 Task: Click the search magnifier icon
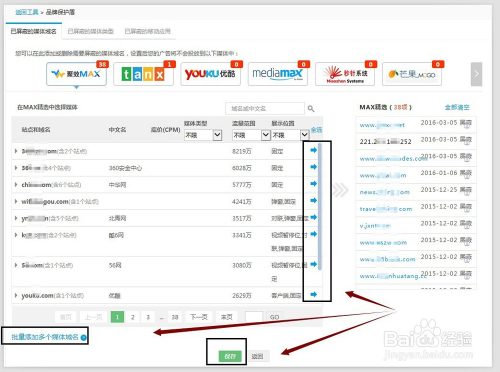[x=311, y=109]
